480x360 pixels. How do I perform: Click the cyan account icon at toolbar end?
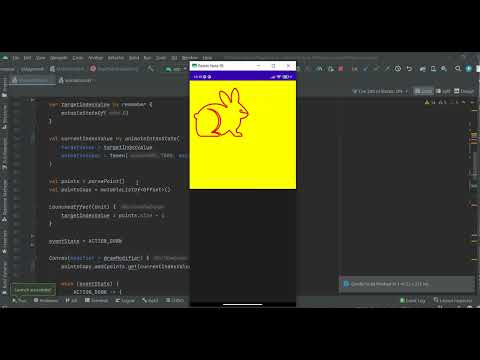point(469,69)
